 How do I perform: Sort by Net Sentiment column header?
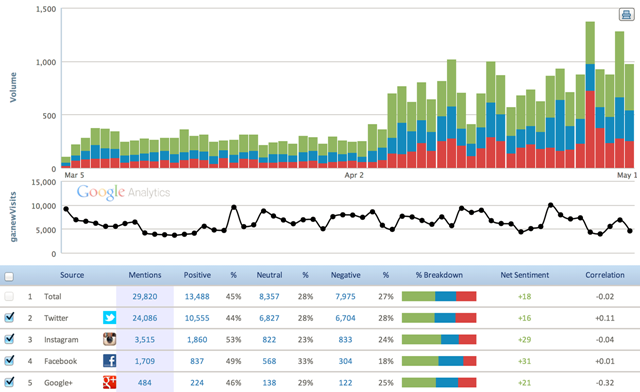tap(524, 275)
